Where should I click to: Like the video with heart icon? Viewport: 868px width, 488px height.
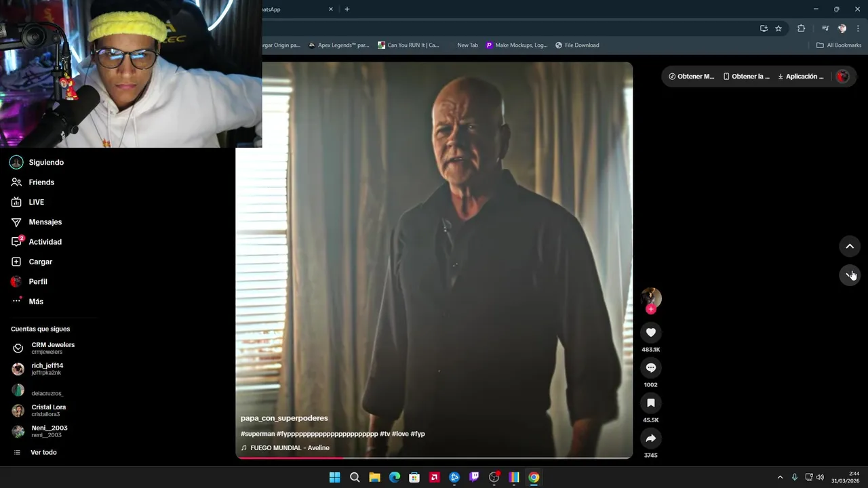651,332
